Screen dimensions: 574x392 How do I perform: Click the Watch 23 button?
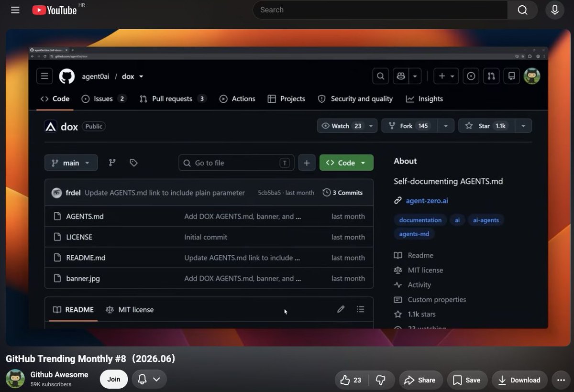click(341, 126)
